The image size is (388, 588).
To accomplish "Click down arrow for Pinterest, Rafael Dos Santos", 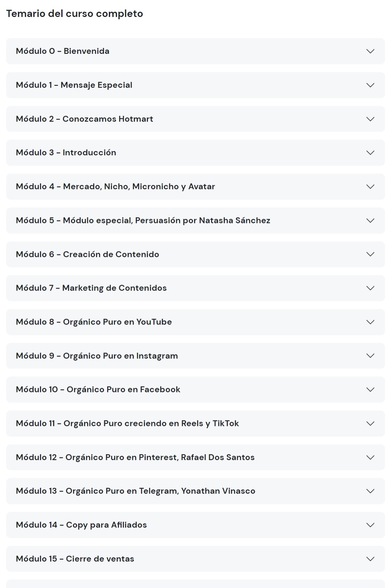I will click(370, 457).
